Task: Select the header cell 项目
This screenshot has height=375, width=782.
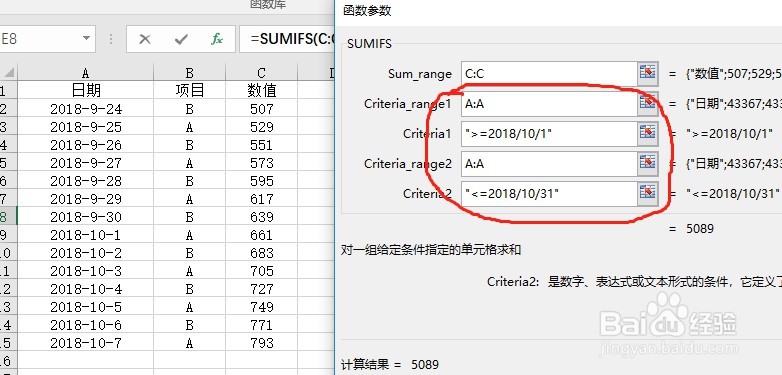Action: tap(190, 90)
